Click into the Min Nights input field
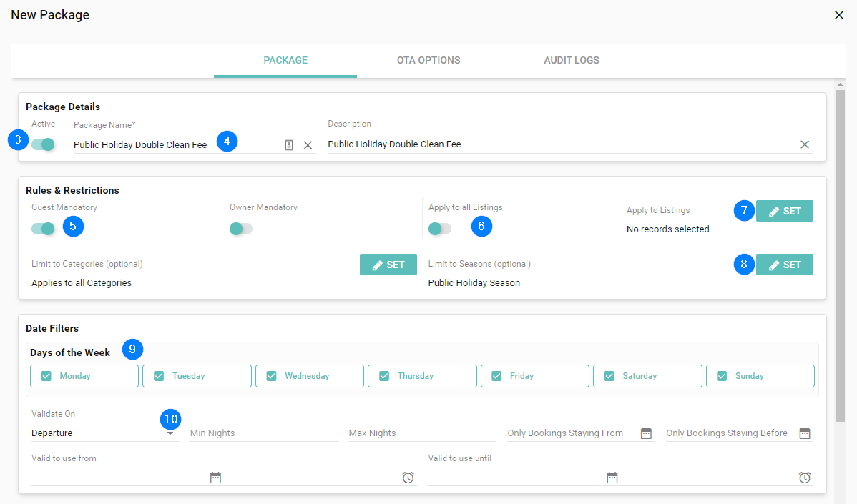Viewport: 857px width, 504px height. [263, 433]
